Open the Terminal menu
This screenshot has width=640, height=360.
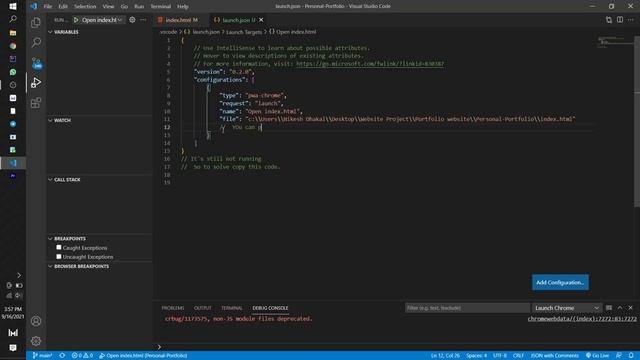click(x=160, y=6)
